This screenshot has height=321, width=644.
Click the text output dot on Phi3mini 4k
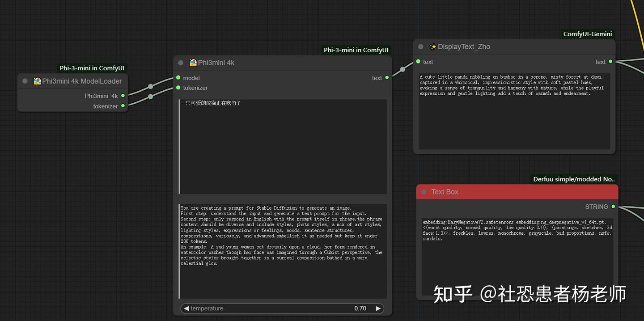pyautogui.click(x=387, y=77)
